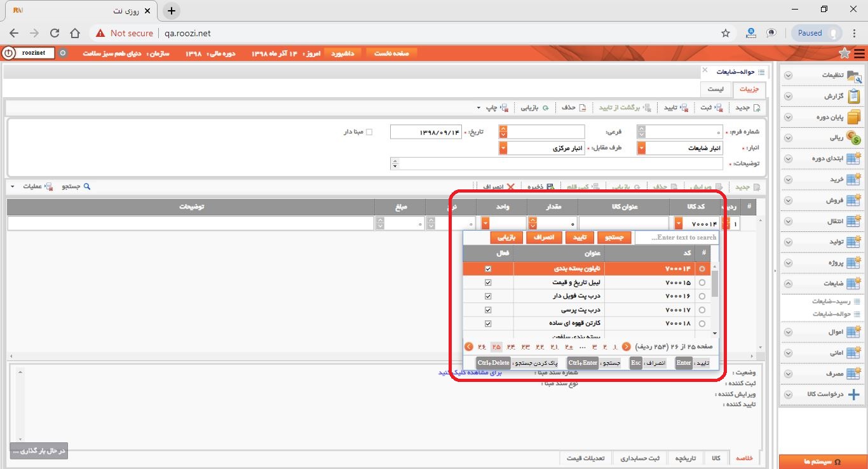
Task: Click the جستجو magnifier search icon
Action: pos(88,187)
